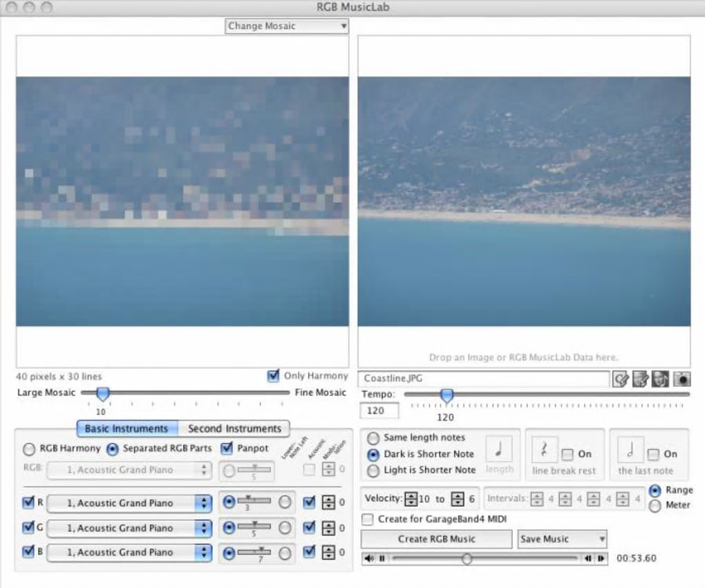Select the right pan radio in the B row
Image resolution: width=705 pixels, height=588 pixels.
285,553
